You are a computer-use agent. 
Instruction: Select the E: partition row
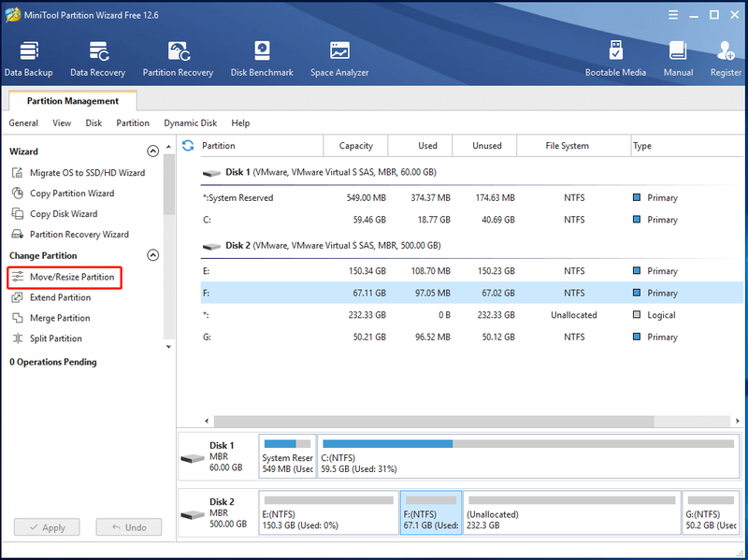pos(472,271)
